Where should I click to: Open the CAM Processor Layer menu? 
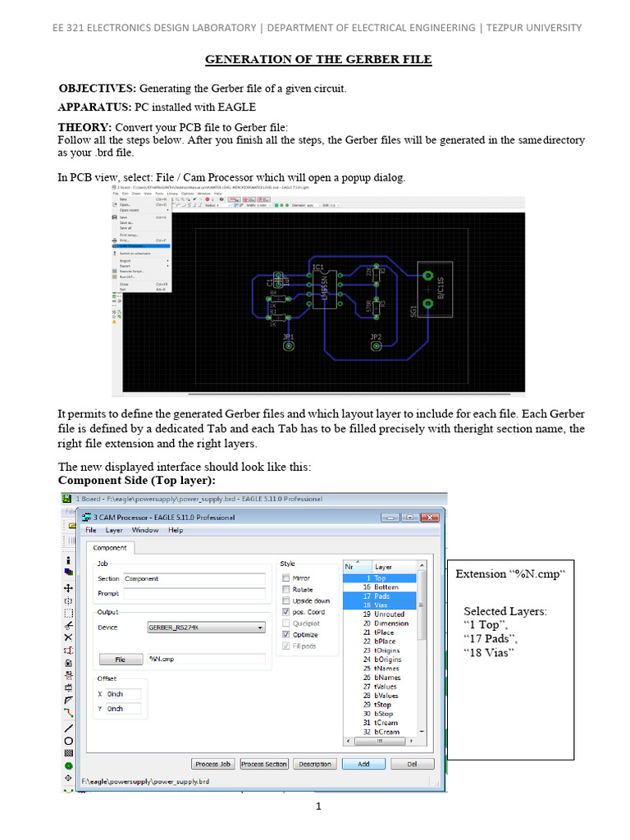[x=114, y=530]
